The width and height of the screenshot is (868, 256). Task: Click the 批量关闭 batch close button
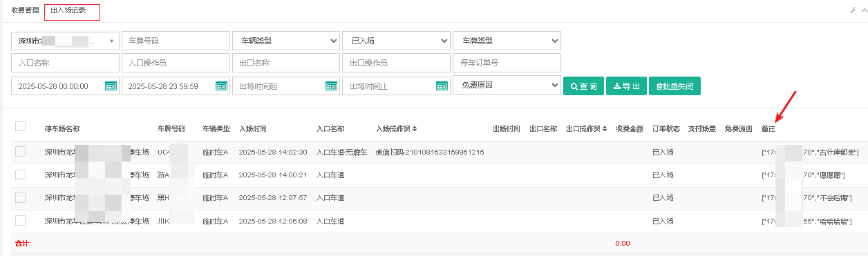(674, 86)
